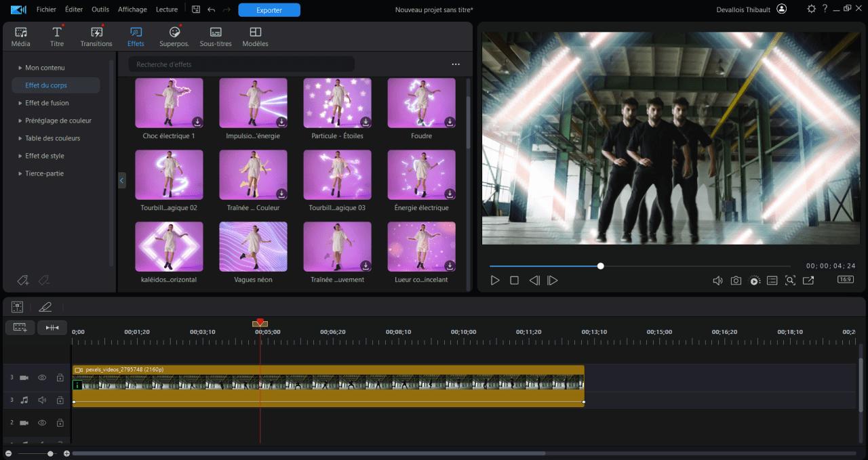Open the Fichier menu

click(x=46, y=9)
